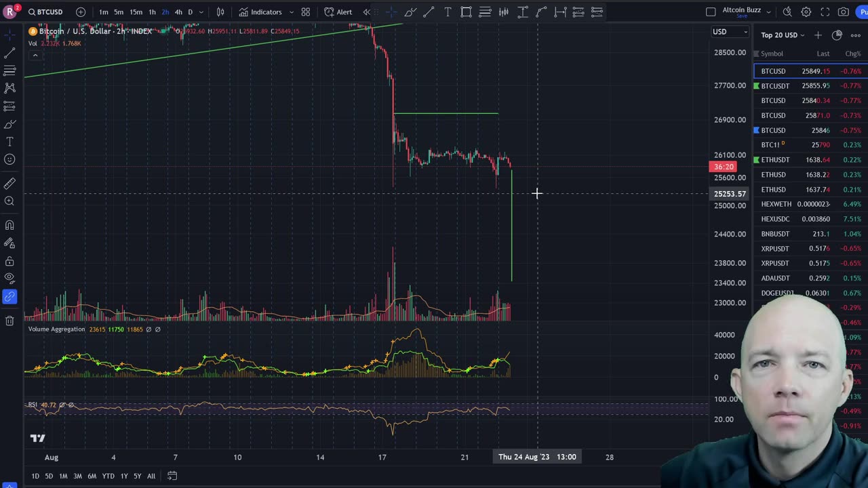868x488 pixels.
Task: Toggle lock all drawing tools
Action: tap(9, 261)
